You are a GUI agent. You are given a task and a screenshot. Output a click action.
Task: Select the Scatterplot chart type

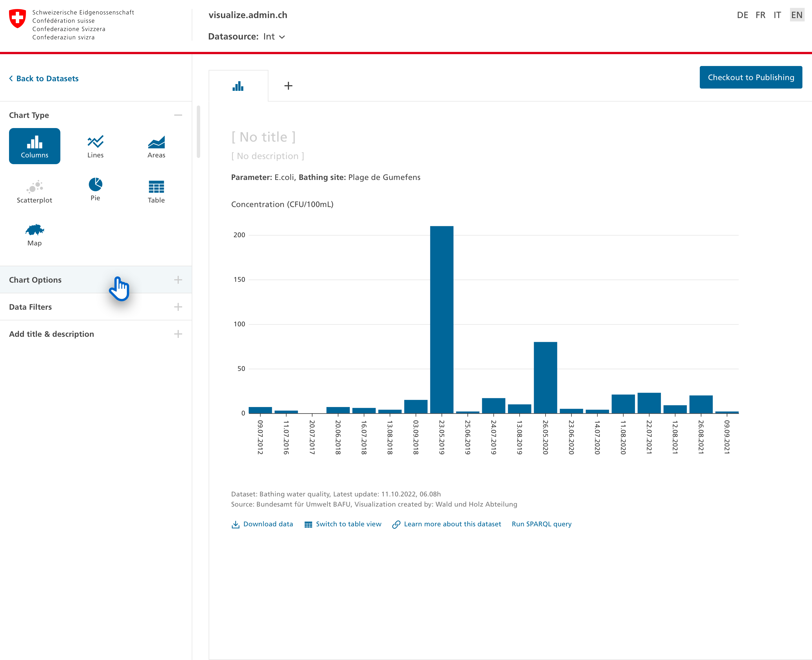click(35, 191)
